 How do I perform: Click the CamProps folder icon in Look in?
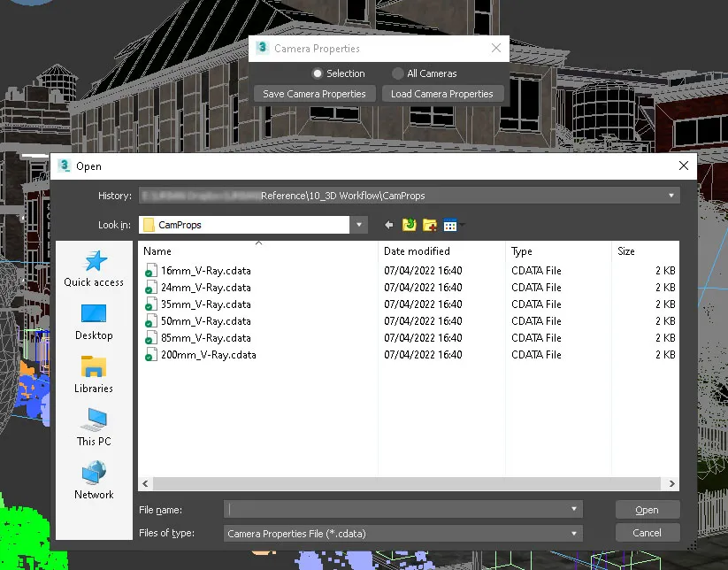point(149,225)
